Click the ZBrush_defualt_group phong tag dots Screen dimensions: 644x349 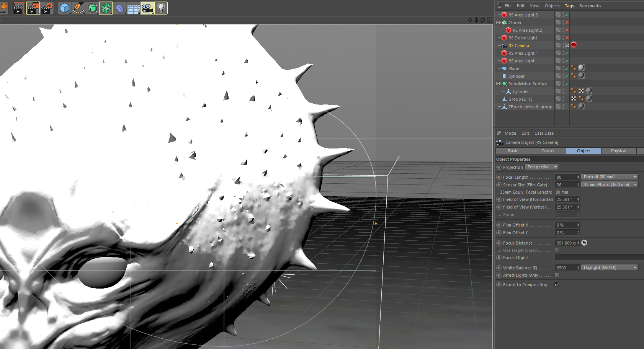(x=574, y=106)
